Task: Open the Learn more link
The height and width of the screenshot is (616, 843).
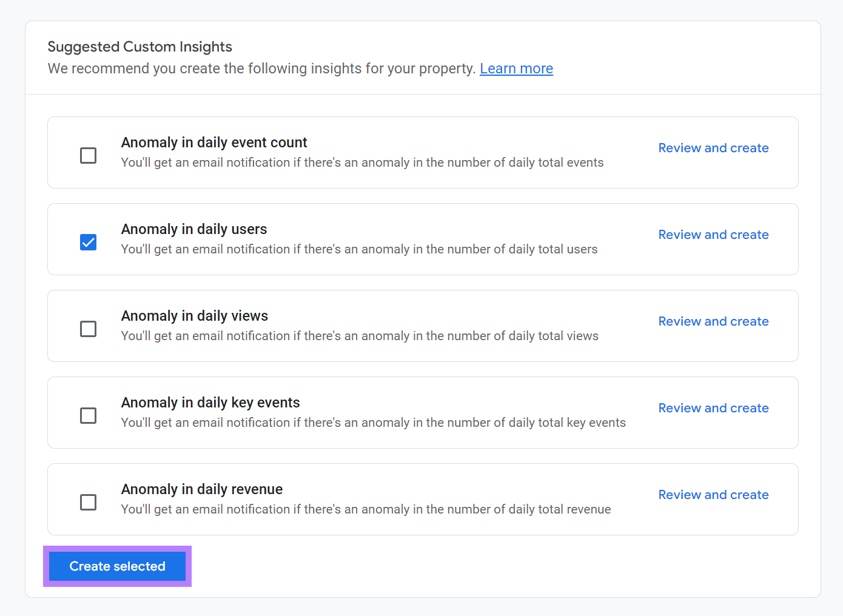Action: click(x=516, y=68)
